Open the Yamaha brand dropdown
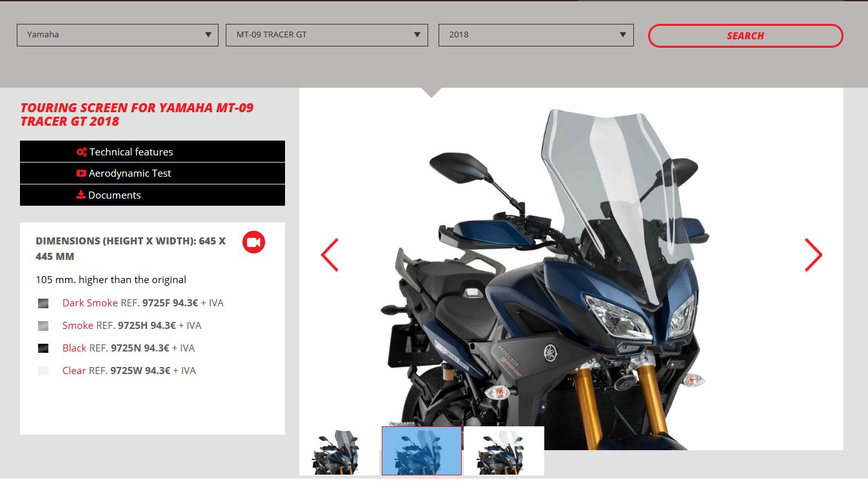The width and height of the screenshot is (868, 485). point(117,35)
